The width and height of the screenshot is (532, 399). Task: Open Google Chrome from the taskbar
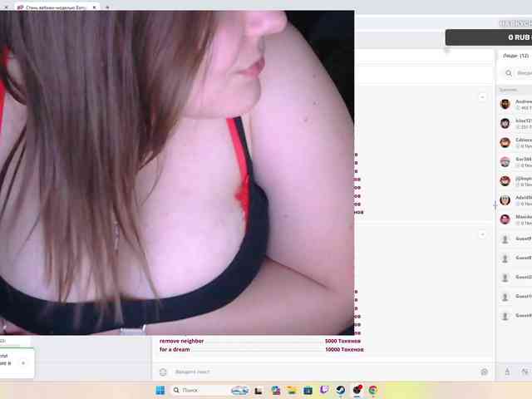point(373,390)
